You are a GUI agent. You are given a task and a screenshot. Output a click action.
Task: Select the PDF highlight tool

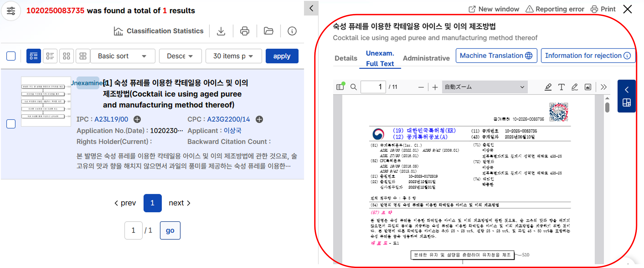tap(548, 87)
